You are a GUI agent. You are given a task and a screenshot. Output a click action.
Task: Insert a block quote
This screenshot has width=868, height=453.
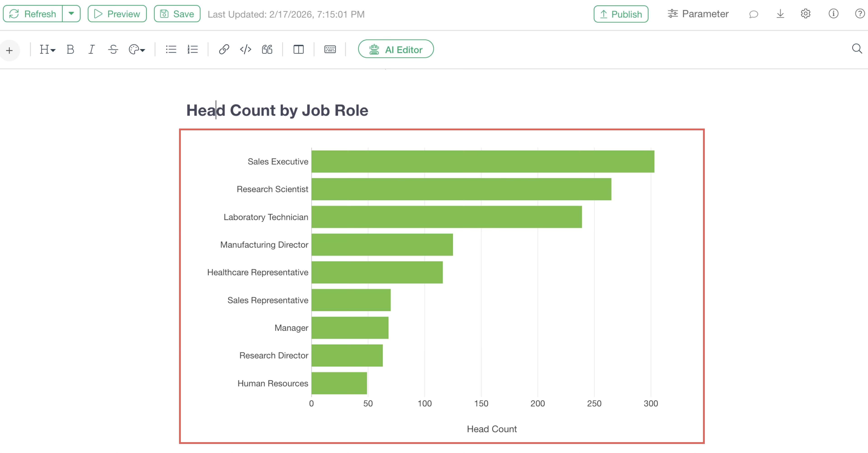point(267,50)
